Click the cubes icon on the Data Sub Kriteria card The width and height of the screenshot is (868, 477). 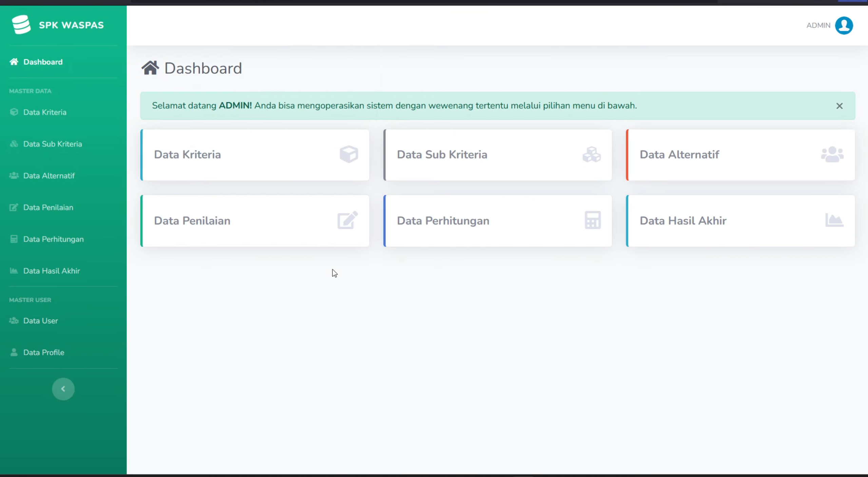pyautogui.click(x=592, y=154)
